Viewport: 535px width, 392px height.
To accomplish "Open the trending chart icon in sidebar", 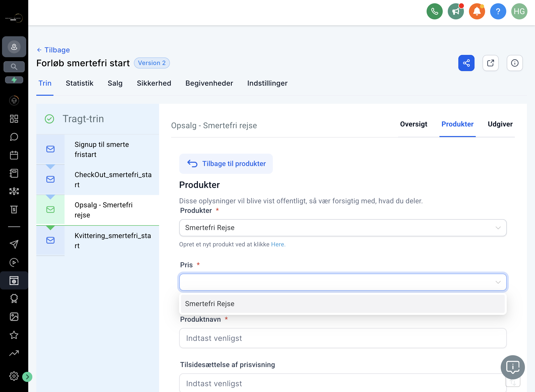I will click(14, 353).
